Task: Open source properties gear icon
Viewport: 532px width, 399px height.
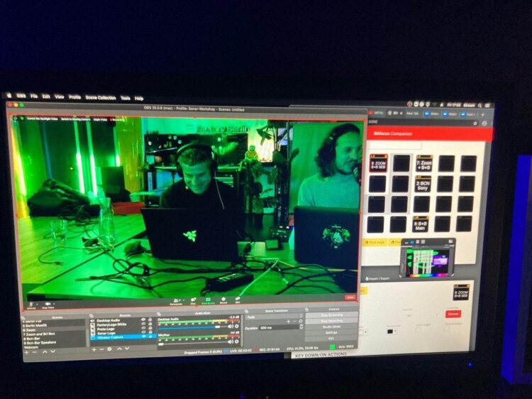Action: (x=109, y=349)
